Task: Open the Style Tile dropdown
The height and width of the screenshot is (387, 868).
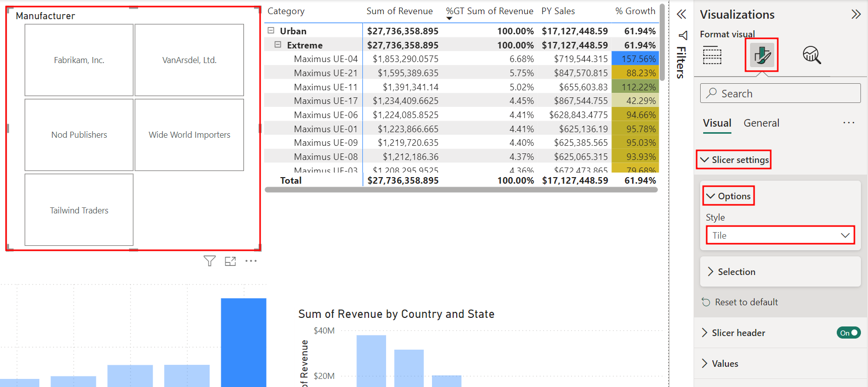Action: [x=780, y=235]
